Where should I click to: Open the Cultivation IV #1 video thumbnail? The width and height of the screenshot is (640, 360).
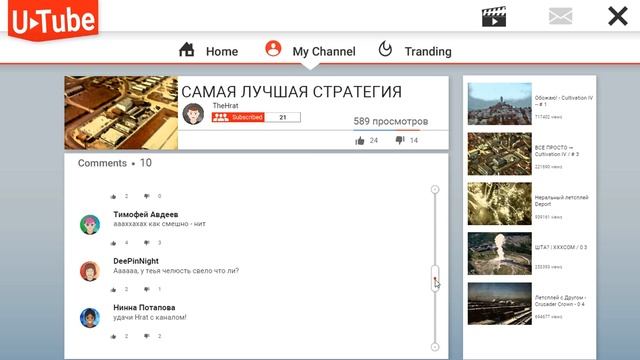coord(500,104)
